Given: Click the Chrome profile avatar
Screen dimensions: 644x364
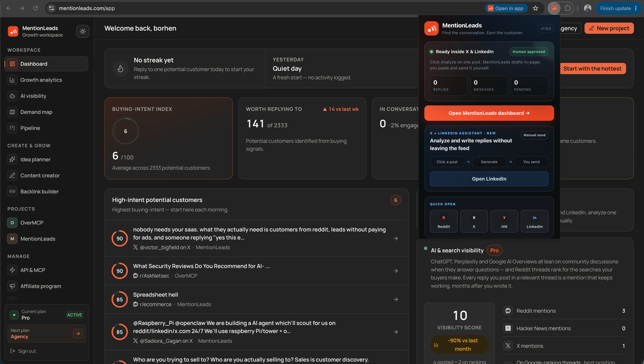Looking at the screenshot, I should point(588,8).
